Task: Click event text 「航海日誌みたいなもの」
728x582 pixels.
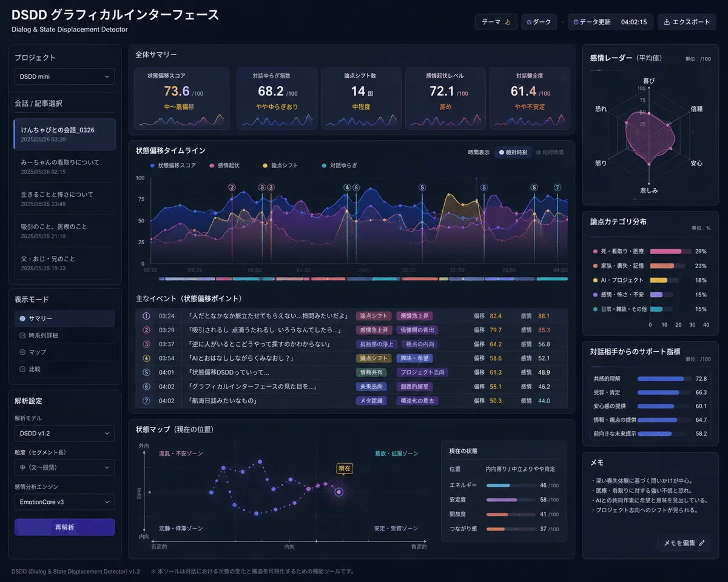Action: [223, 401]
